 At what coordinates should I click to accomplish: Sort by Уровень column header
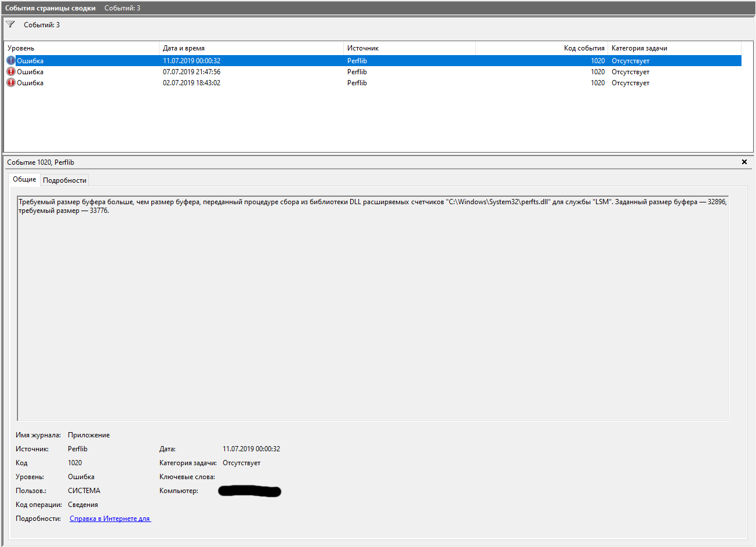point(82,48)
